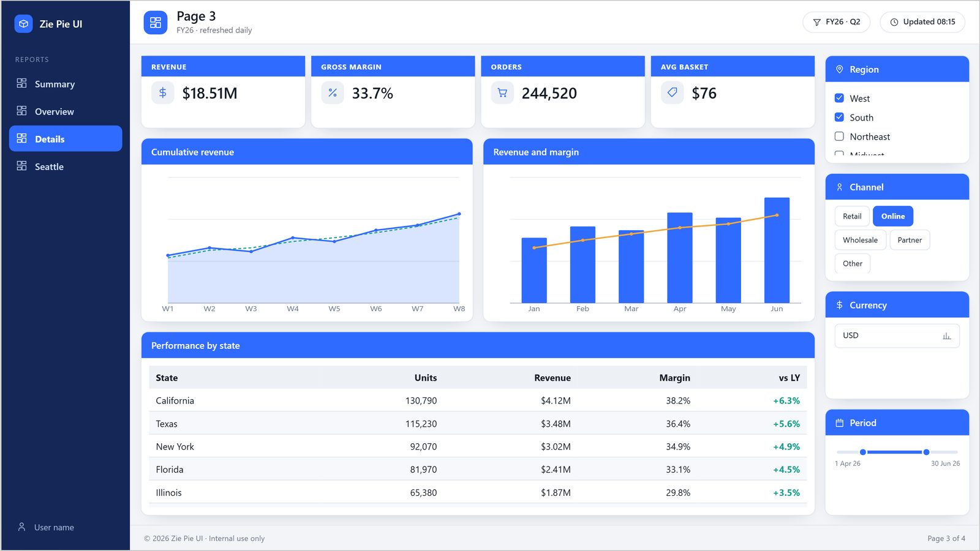This screenshot has width=980, height=551.
Task: Click the Period slider track between handles
Action: [x=894, y=452]
